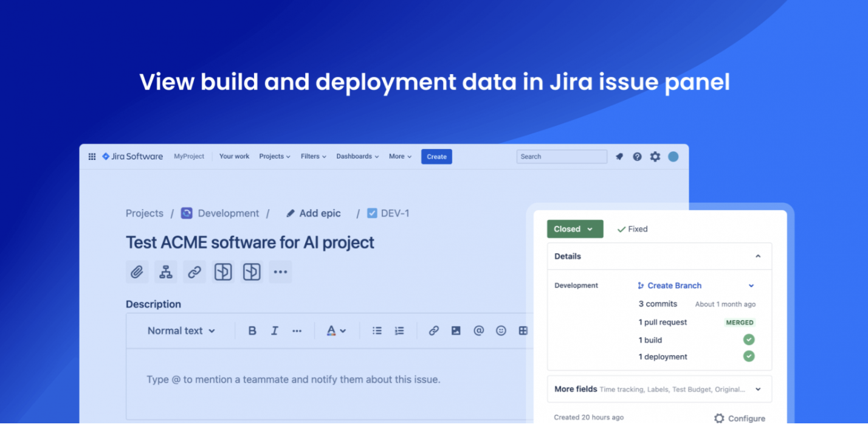Click the DEV-1 issue key link
Screen dimensions: 868x427
click(395, 213)
